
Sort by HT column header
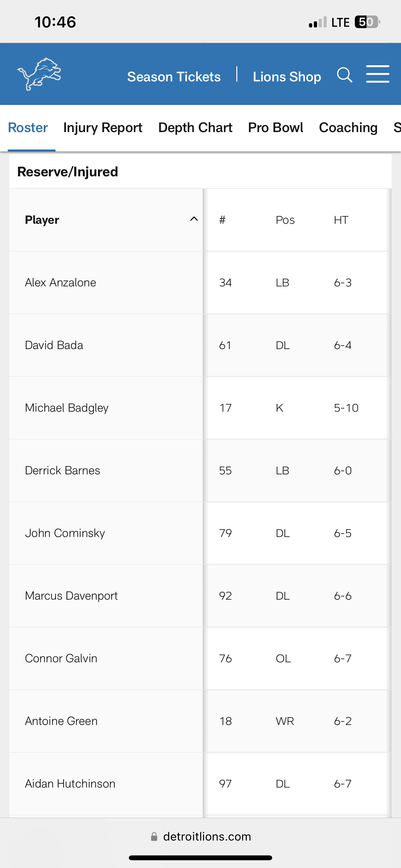341,220
